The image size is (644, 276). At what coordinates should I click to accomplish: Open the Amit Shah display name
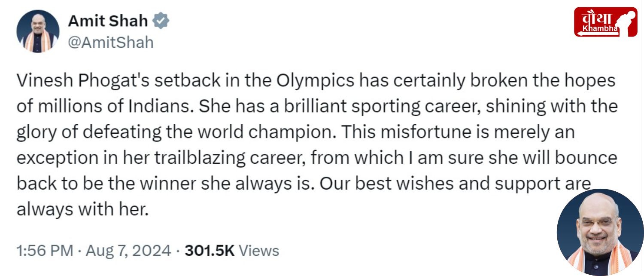(108, 21)
